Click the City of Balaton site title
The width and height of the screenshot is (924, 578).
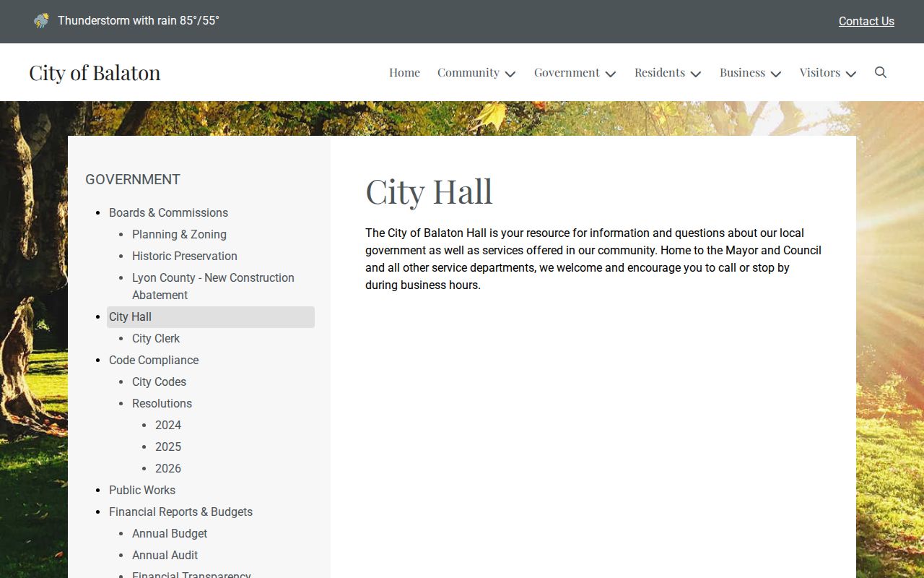click(x=95, y=72)
